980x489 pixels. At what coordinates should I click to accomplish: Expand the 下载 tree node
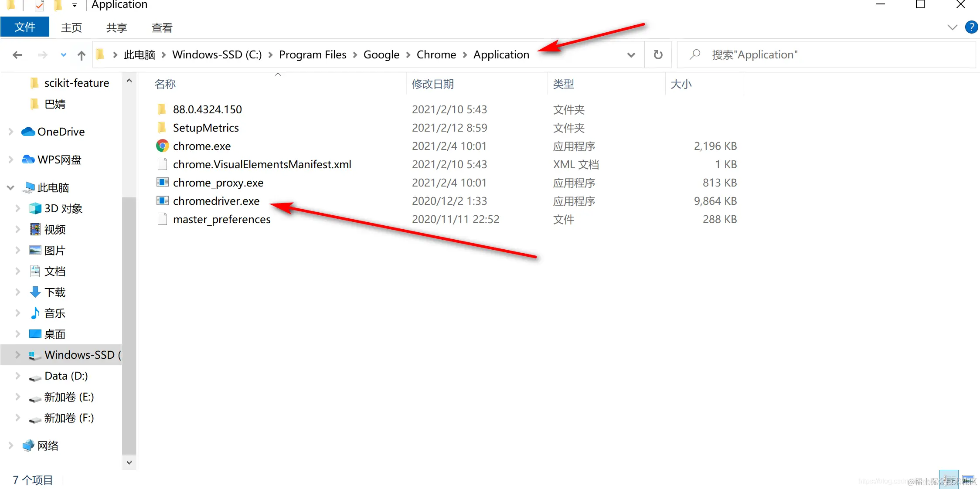tap(18, 292)
